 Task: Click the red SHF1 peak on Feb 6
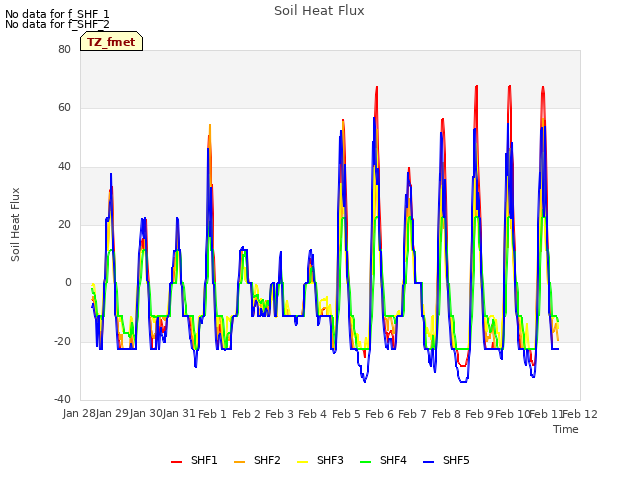[377, 87]
